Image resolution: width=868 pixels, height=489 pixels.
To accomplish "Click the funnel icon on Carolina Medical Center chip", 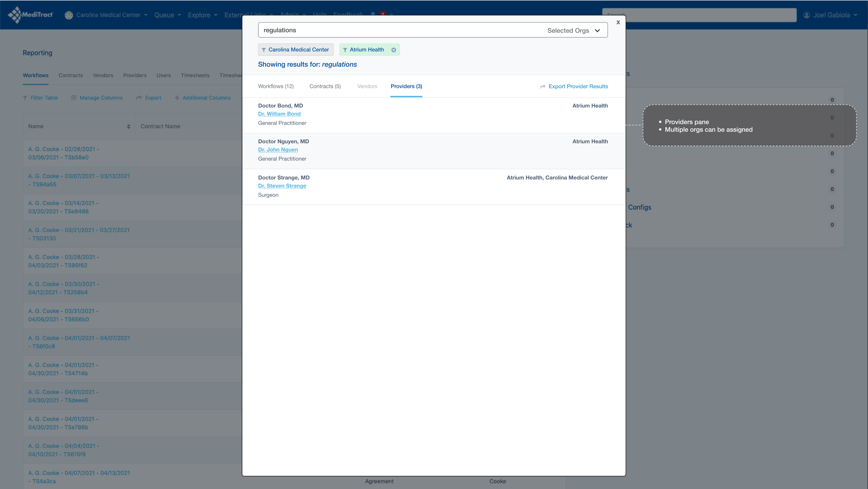I will 264,50.
